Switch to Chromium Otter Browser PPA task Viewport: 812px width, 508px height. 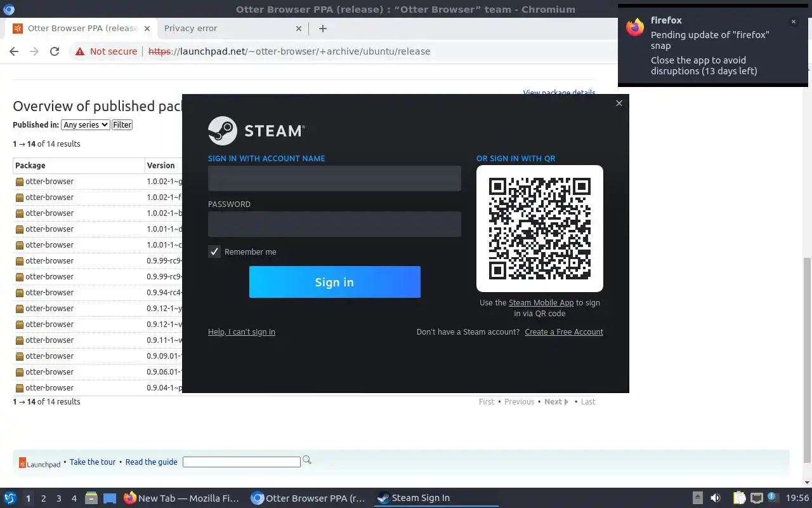(x=308, y=498)
